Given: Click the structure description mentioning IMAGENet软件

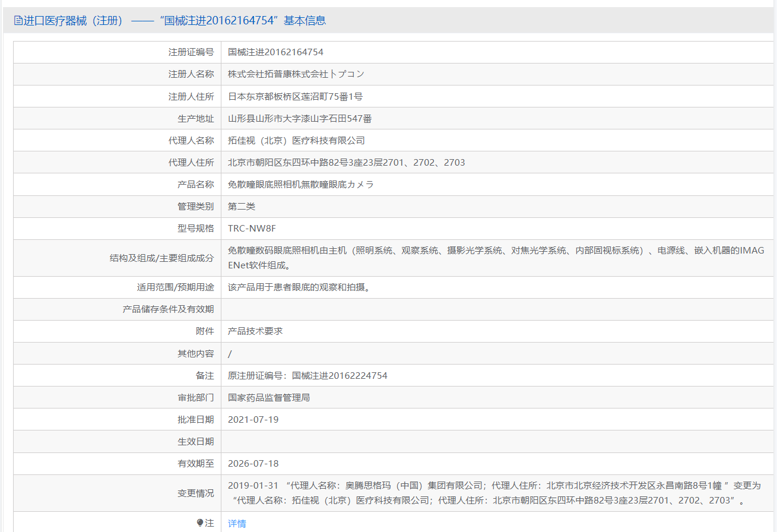Looking at the screenshot, I should point(496,258).
